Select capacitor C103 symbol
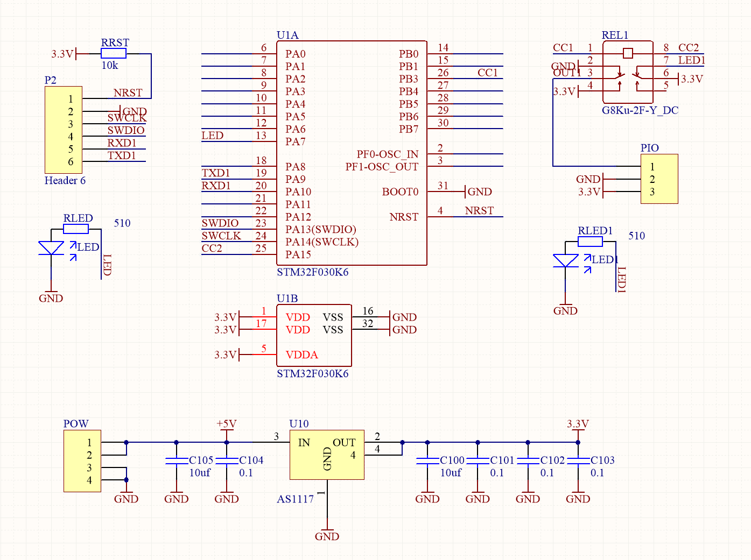The height and width of the screenshot is (560, 751). coord(578,460)
